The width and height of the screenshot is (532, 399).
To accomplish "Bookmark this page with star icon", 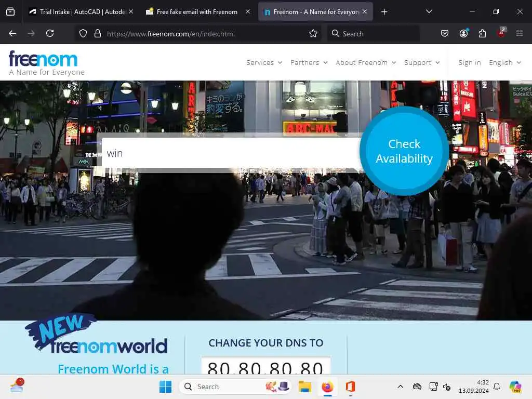I will click(313, 34).
